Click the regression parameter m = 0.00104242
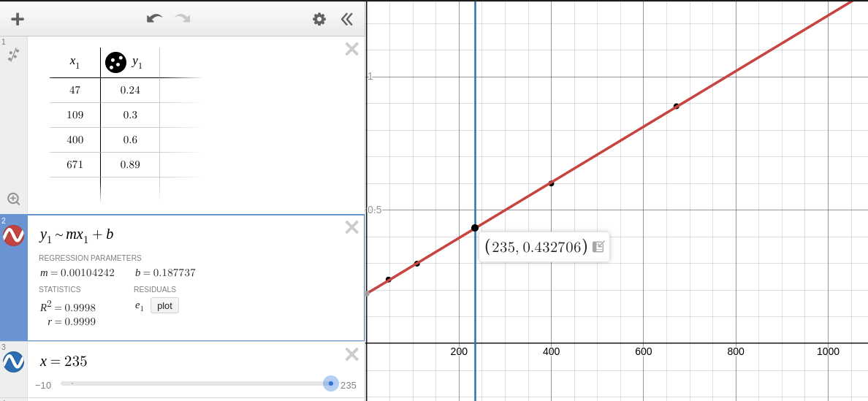868x401 pixels. pyautogui.click(x=77, y=272)
